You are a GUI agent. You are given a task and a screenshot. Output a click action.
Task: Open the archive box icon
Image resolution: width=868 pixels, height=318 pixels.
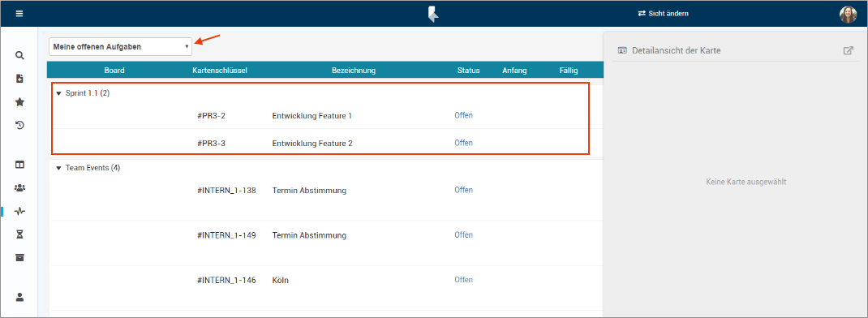[x=19, y=258]
